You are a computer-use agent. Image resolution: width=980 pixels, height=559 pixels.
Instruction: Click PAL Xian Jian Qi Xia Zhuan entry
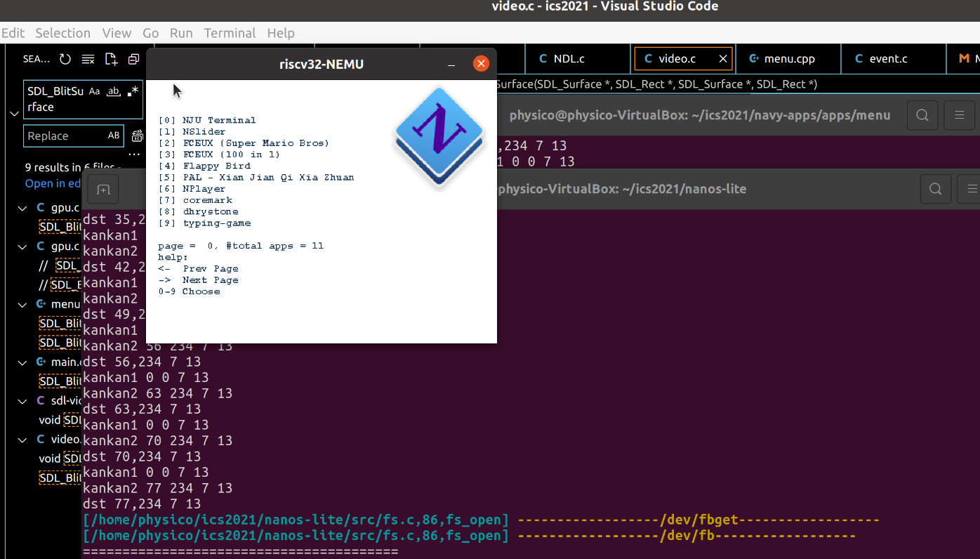(x=256, y=178)
